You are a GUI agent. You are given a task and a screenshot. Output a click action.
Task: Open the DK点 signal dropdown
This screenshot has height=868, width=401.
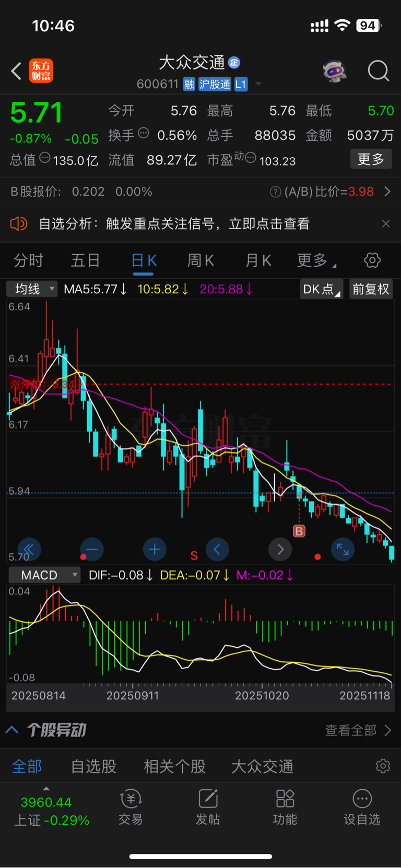click(321, 289)
